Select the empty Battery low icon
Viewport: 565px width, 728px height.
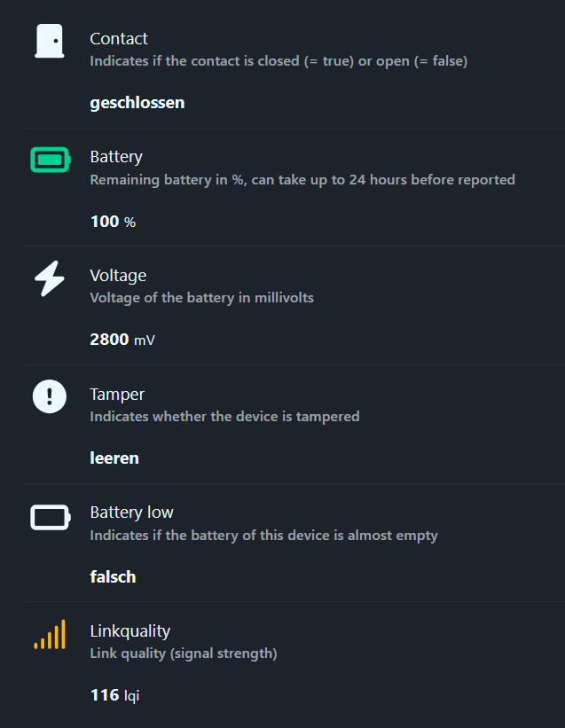tap(49, 517)
